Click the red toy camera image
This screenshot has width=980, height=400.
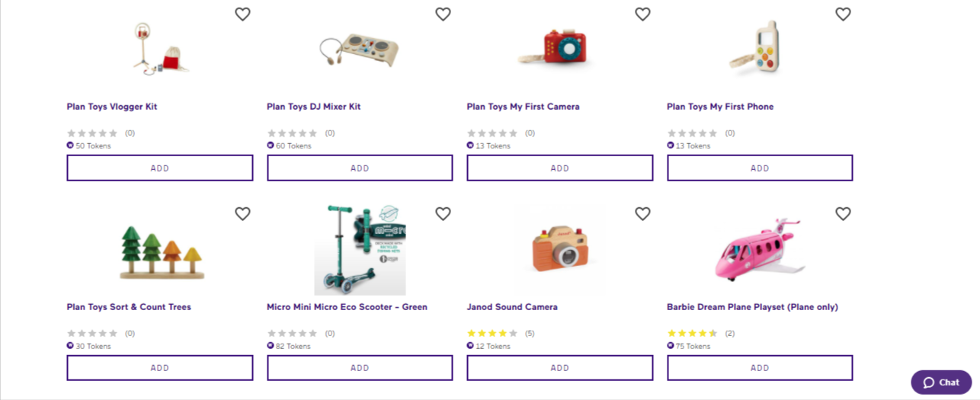pyautogui.click(x=560, y=48)
